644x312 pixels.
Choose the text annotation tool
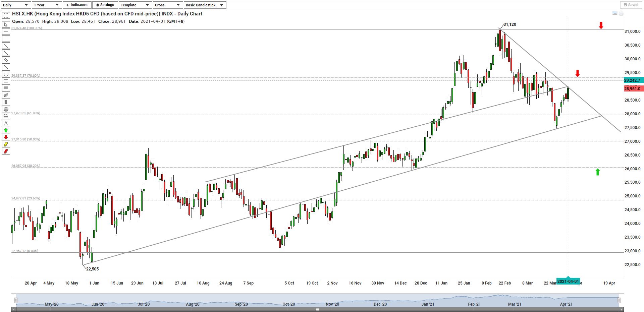[x=6, y=123]
